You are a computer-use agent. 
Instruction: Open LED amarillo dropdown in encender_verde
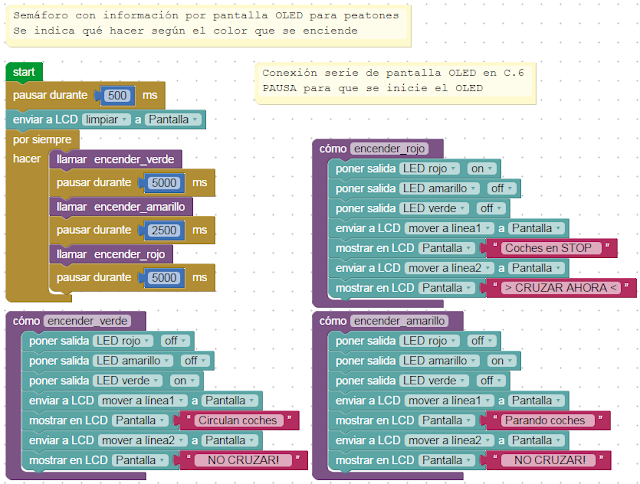(133, 361)
